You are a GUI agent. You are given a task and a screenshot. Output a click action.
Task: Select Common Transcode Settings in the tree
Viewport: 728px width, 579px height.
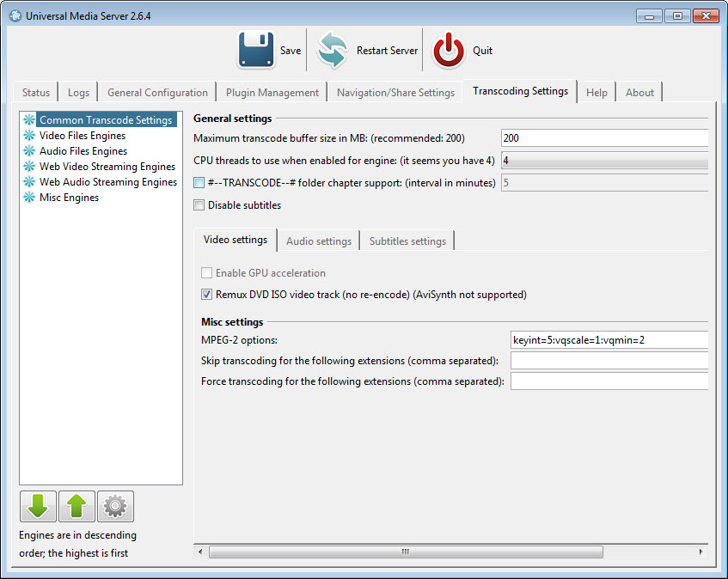click(106, 119)
